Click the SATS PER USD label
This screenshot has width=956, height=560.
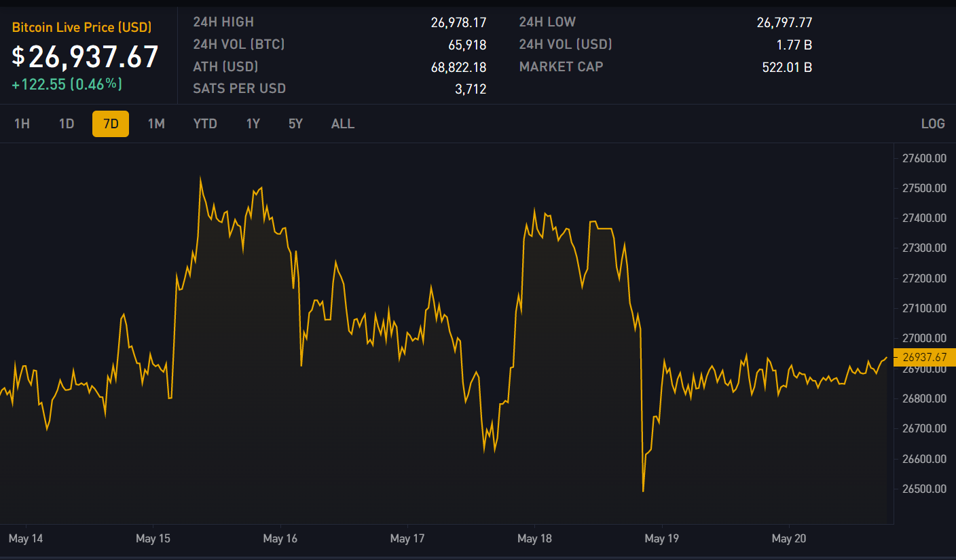pos(239,89)
